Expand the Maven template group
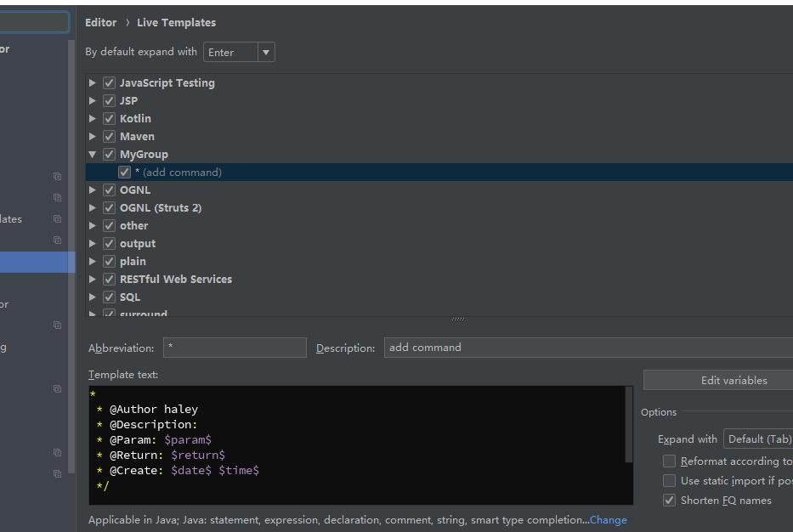The width and height of the screenshot is (793, 532). tap(92, 137)
